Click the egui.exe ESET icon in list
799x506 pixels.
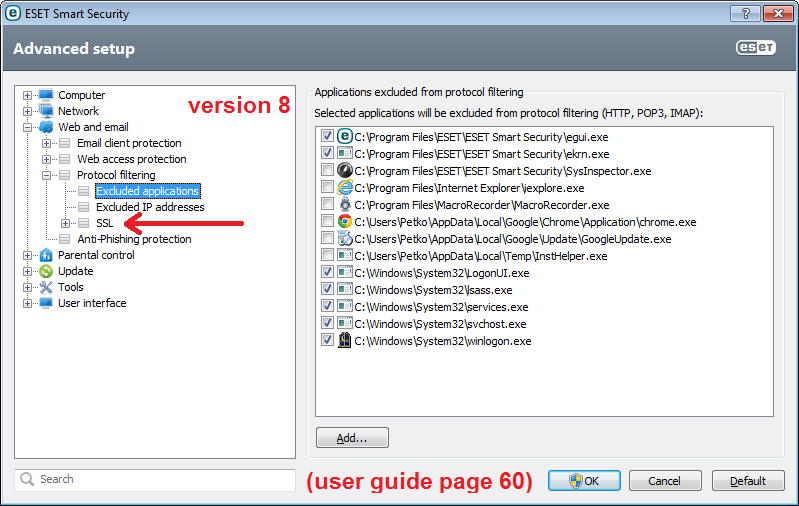click(x=345, y=136)
